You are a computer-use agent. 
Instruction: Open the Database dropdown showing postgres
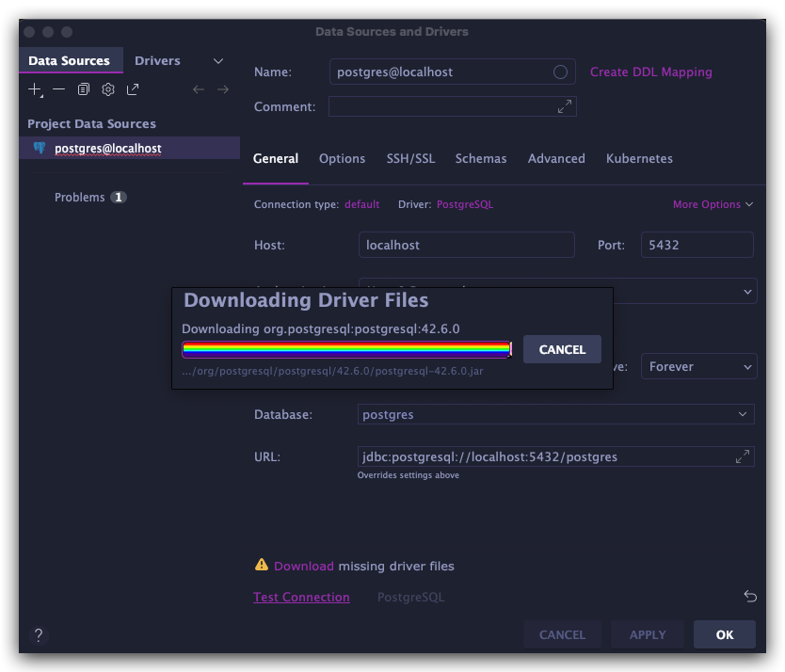(555, 414)
